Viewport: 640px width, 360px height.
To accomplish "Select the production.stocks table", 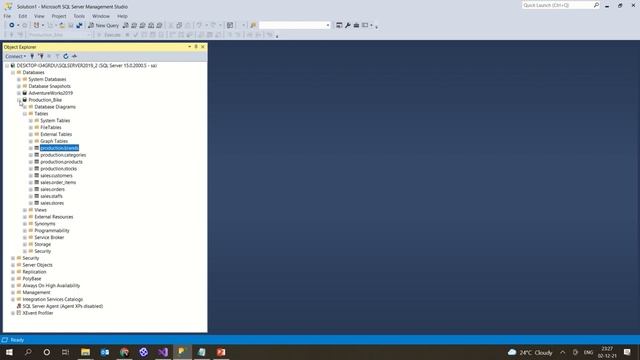I will pyautogui.click(x=58, y=169).
